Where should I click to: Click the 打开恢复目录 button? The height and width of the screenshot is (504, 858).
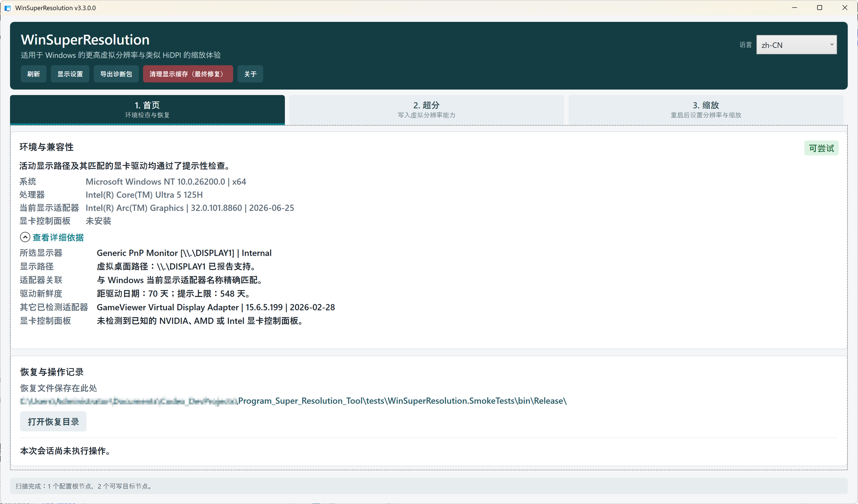(x=53, y=422)
